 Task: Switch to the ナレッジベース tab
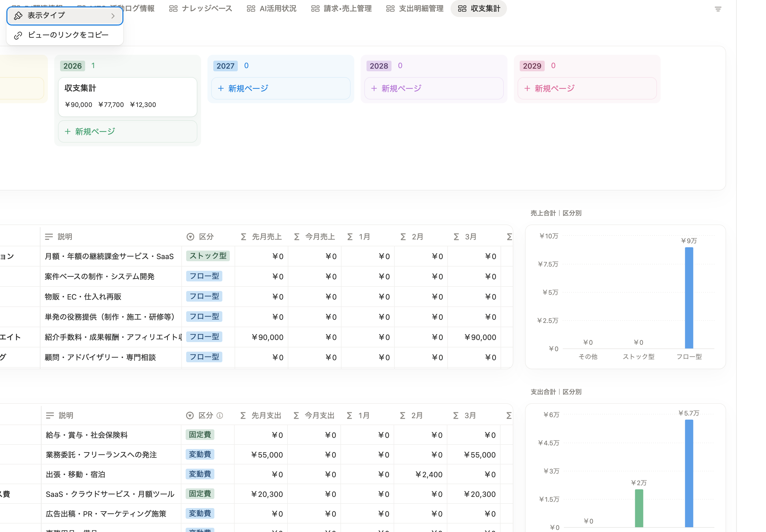201,8
